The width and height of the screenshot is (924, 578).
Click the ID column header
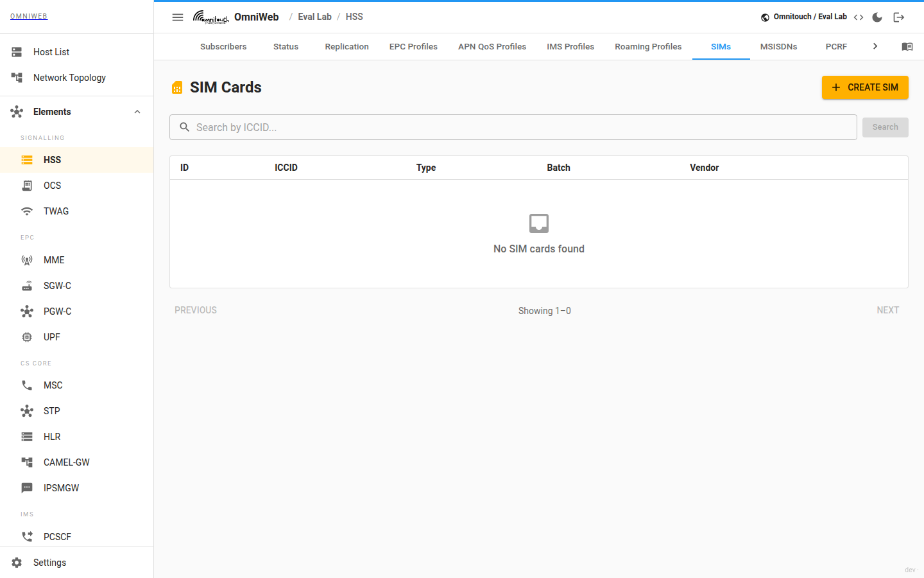[x=184, y=168]
